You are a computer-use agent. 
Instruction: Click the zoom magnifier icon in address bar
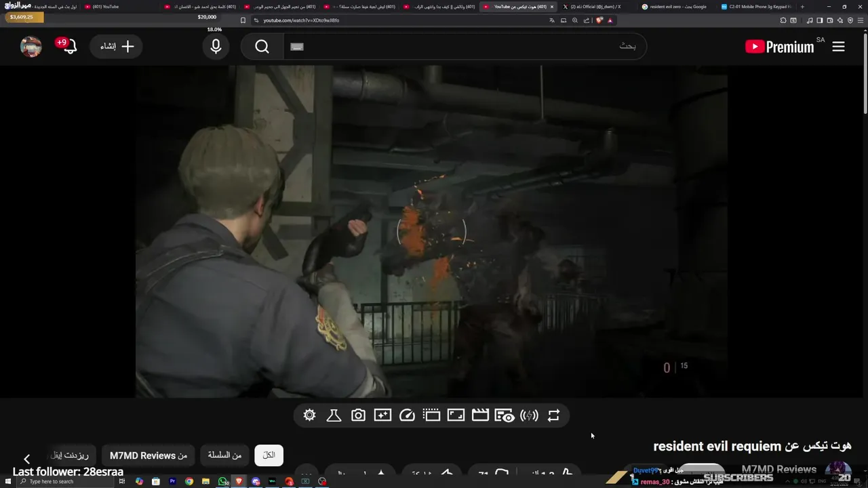(575, 20)
